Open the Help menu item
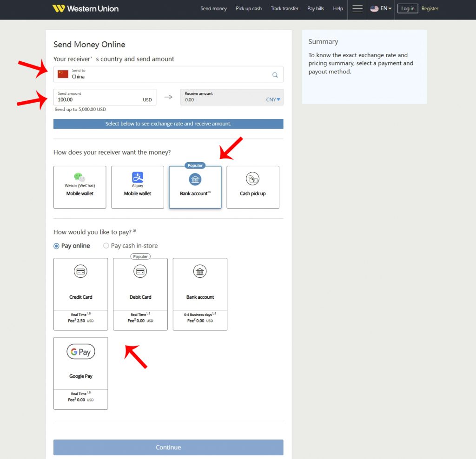 pyautogui.click(x=338, y=8)
